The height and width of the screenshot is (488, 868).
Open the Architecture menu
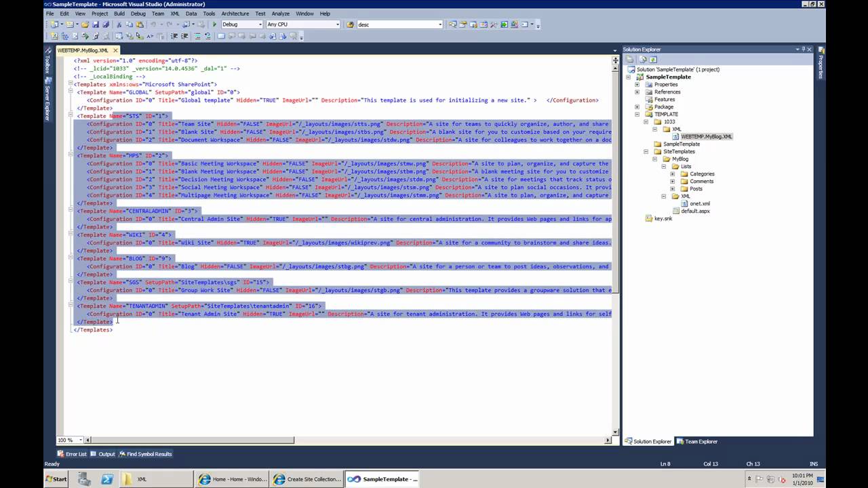coord(235,14)
